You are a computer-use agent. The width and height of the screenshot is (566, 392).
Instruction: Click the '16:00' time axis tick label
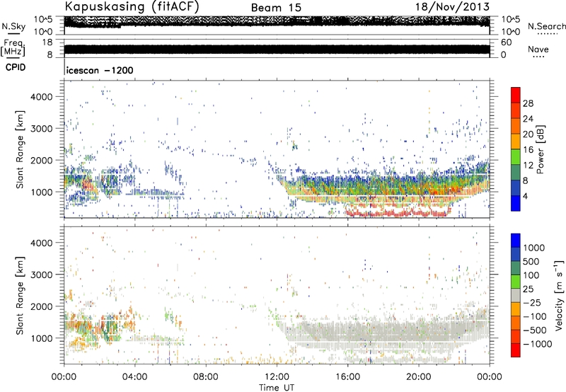(x=347, y=377)
